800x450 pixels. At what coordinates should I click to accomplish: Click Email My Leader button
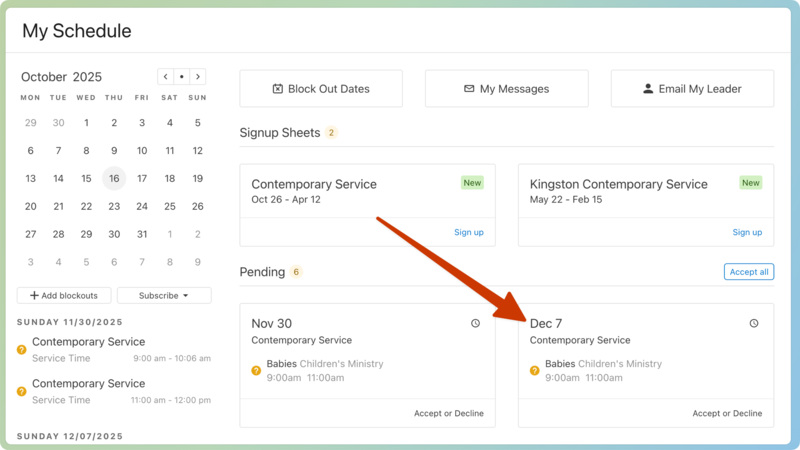(x=692, y=89)
